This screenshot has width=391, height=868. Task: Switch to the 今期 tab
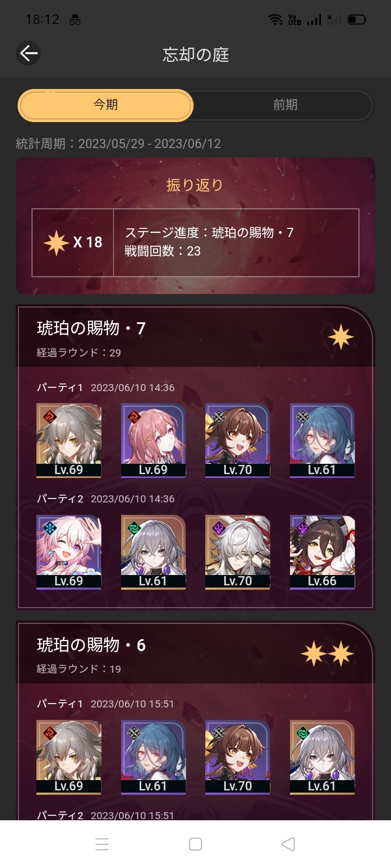click(x=105, y=105)
